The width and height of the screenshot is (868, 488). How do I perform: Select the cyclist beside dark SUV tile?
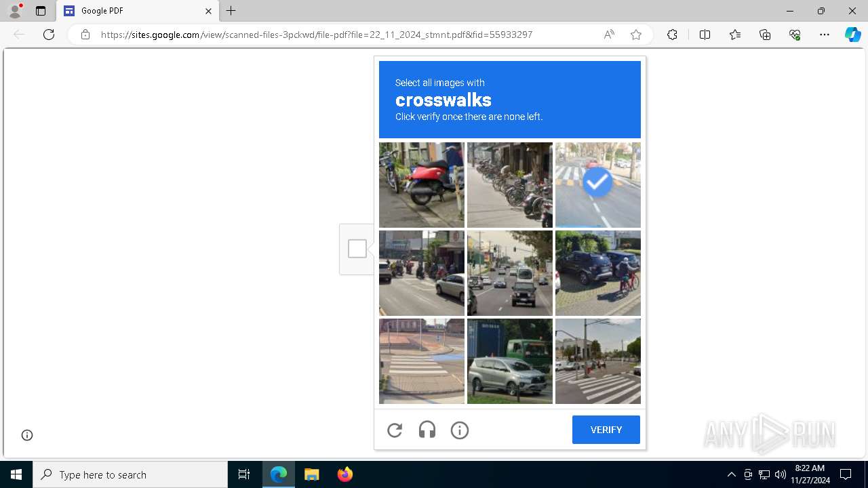(x=598, y=273)
